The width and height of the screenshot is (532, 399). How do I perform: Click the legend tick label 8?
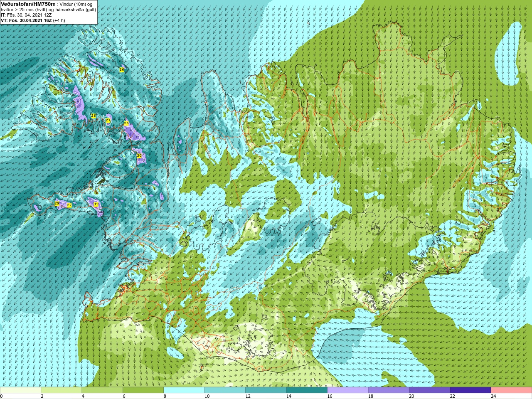click(x=165, y=396)
